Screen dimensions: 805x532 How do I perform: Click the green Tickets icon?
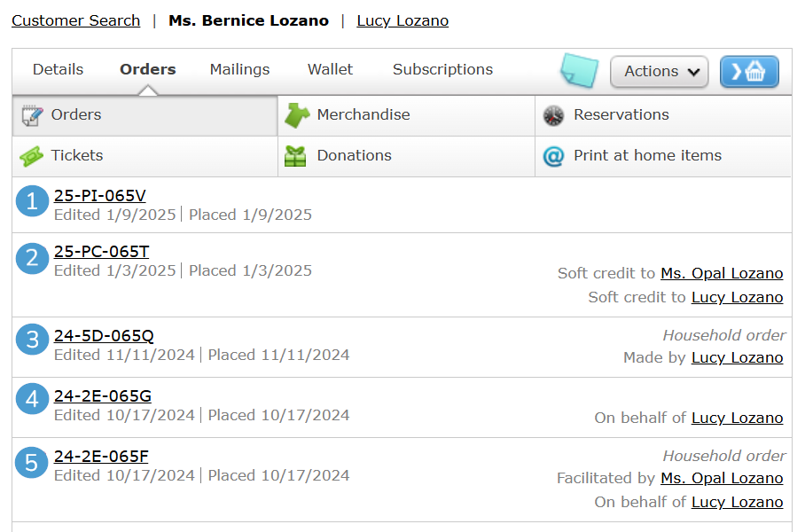point(32,156)
